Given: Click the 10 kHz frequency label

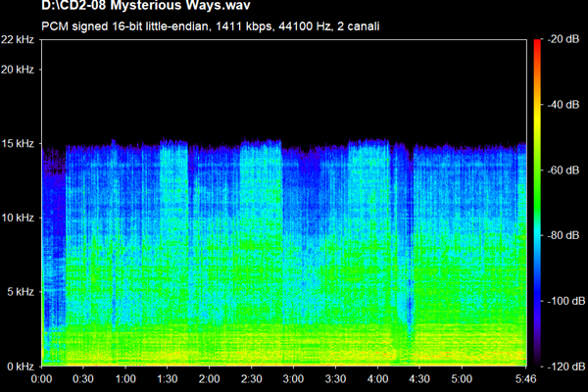Looking at the screenshot, I should 18,218.
